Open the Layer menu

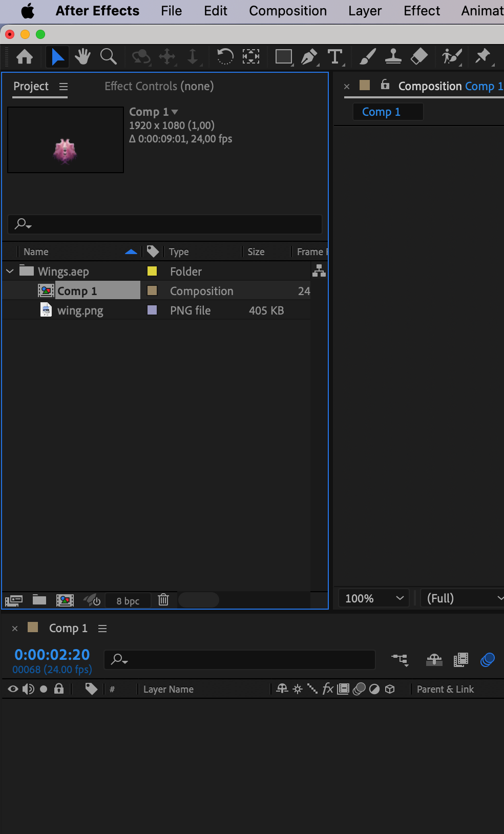(x=365, y=11)
